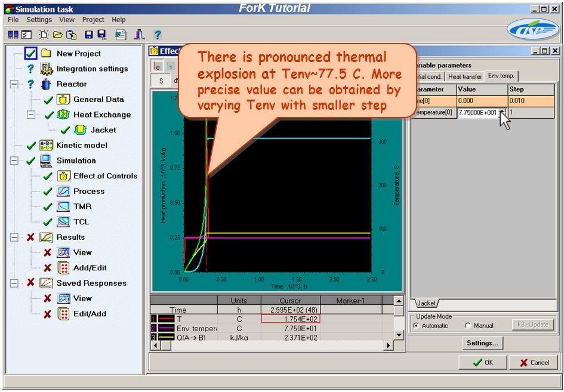Click the temperature value spinner arrows
Image resolution: width=564 pixels, height=392 pixels.
[503, 113]
